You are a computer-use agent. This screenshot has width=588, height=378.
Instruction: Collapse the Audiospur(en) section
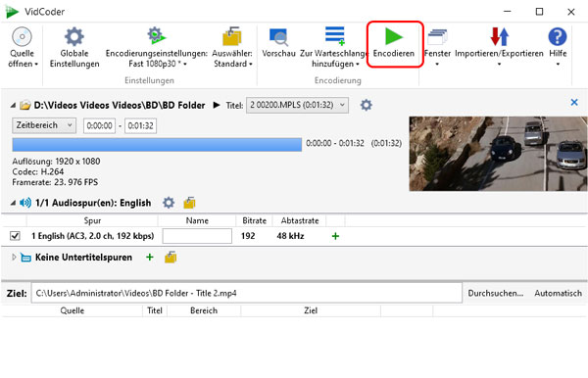tap(13, 203)
